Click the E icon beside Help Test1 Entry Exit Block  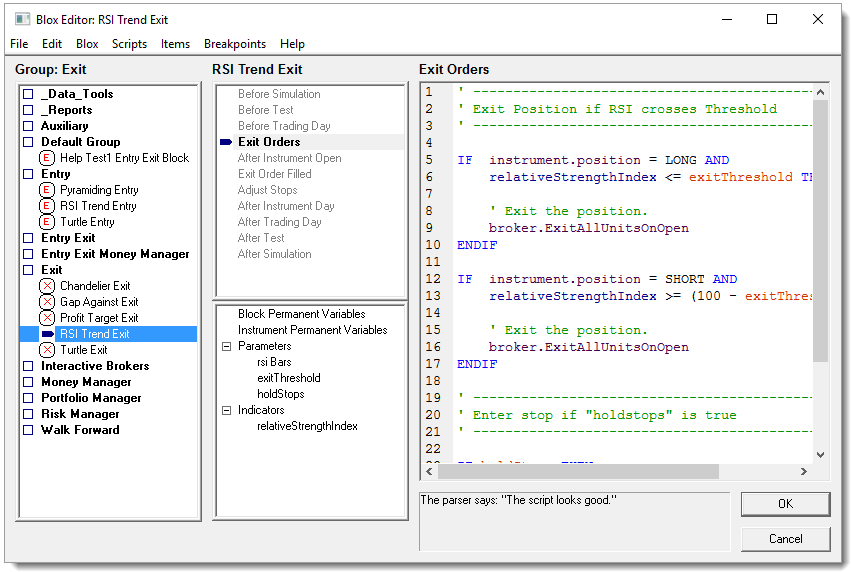pos(47,158)
